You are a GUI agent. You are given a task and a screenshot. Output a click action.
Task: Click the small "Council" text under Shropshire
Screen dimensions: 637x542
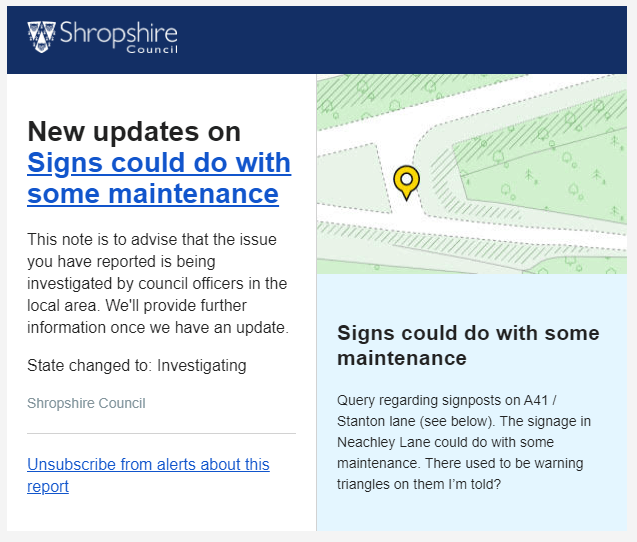(x=153, y=51)
